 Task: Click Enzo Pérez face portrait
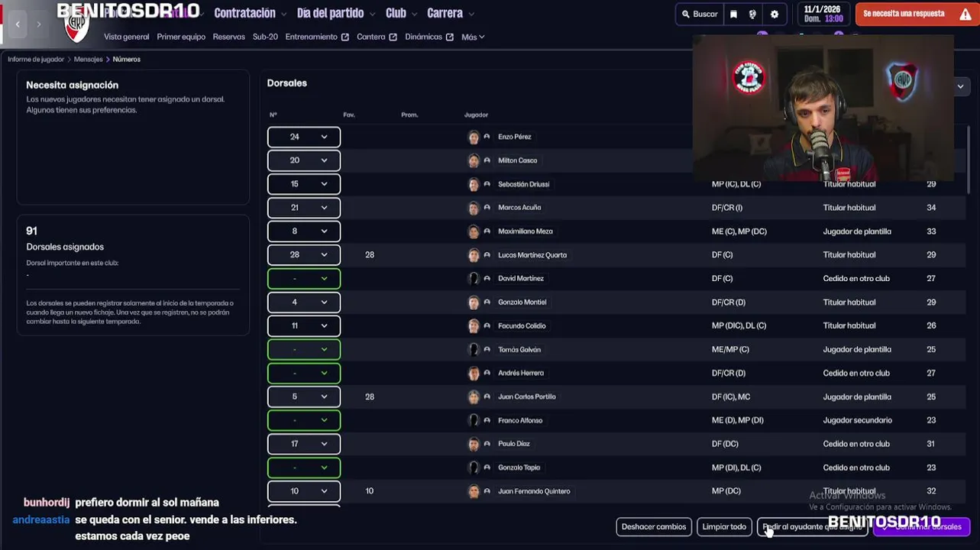coord(474,137)
